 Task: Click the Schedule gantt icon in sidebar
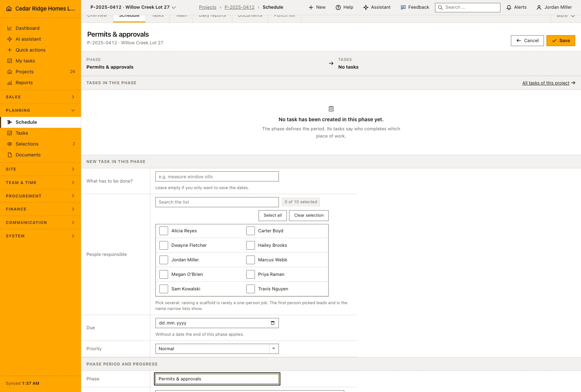[x=10, y=122]
